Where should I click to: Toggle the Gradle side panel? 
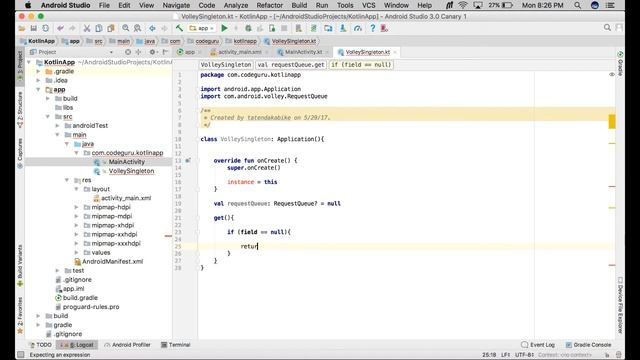pos(620,64)
